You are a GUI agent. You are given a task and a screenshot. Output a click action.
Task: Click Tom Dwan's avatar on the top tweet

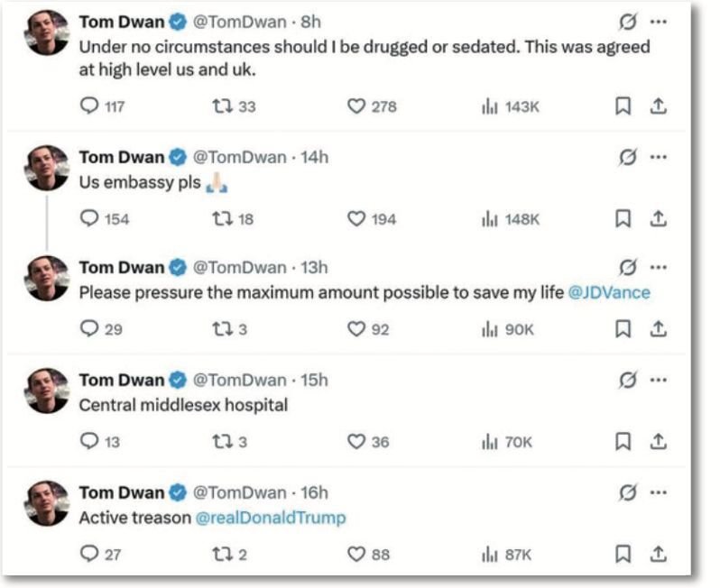(47, 32)
